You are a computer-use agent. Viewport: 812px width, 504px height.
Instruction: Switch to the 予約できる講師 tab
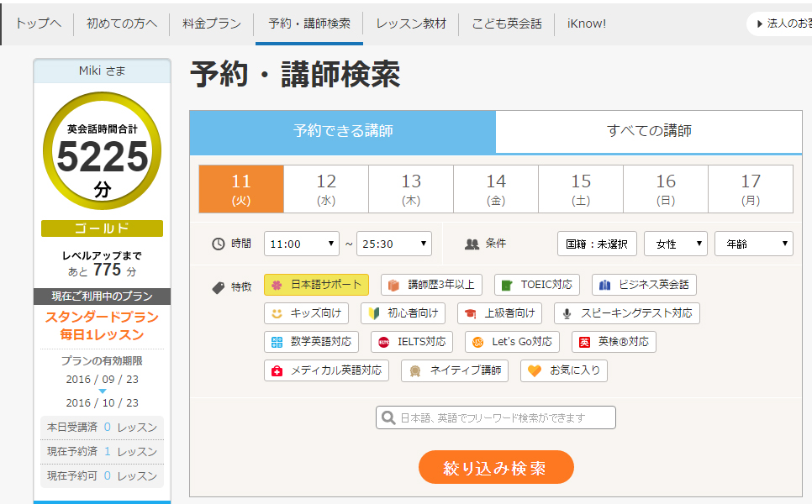coord(343,131)
